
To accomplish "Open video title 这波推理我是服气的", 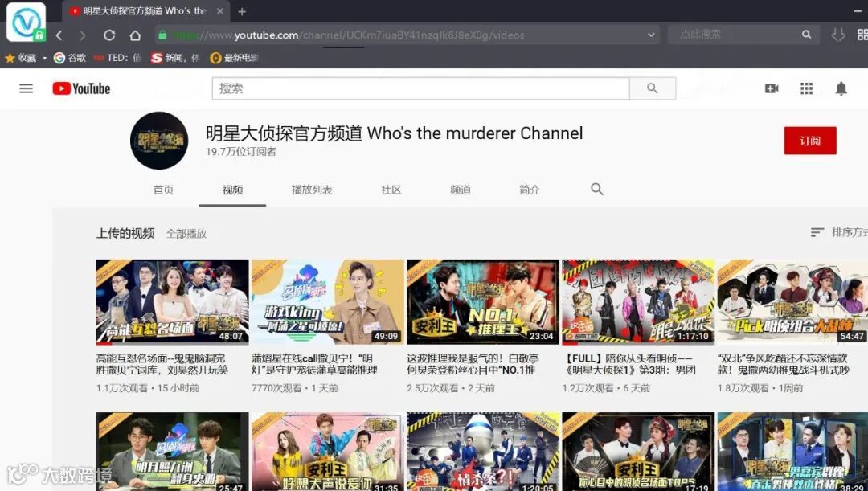I will click(x=473, y=364).
